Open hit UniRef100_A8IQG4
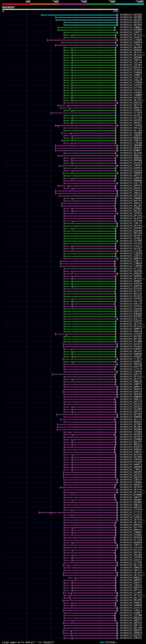This screenshot has height=644, width=146. pyautogui.click(x=131, y=15)
